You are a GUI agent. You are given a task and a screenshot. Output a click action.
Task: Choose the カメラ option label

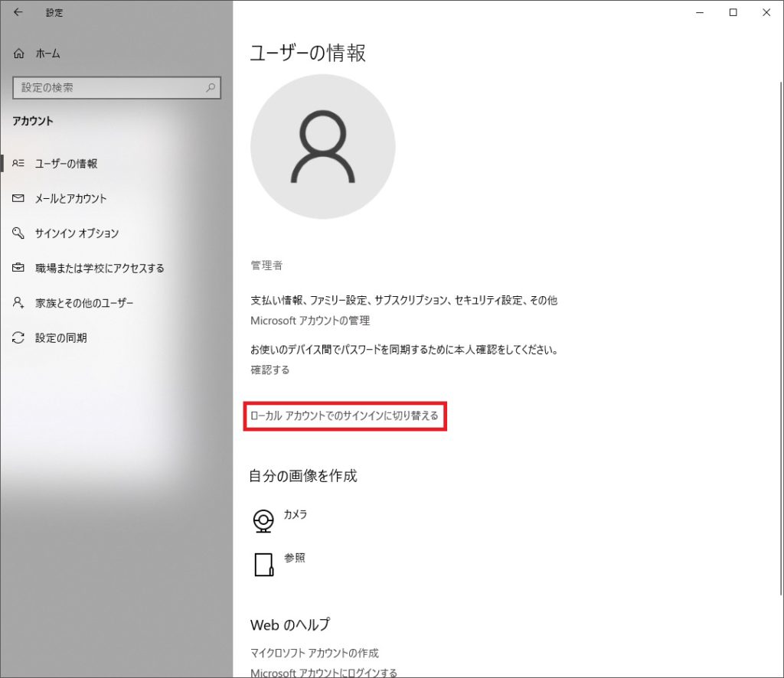click(295, 514)
